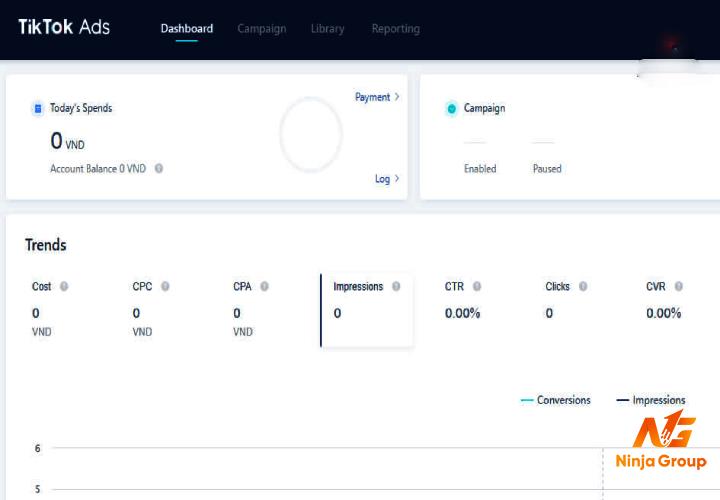Viewport: 720px width, 500px height.
Task: Toggle the Conversions legend entry
Action: pos(556,400)
